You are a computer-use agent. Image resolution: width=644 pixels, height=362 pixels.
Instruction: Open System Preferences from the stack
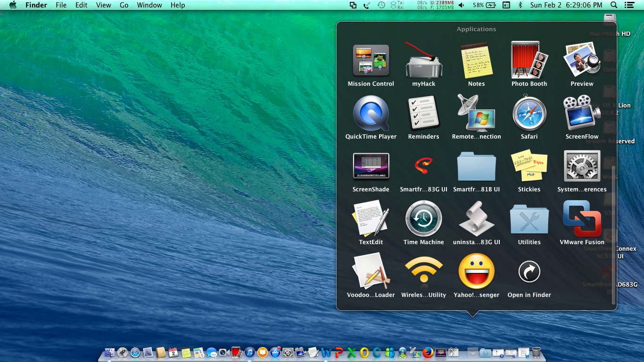pos(582,166)
